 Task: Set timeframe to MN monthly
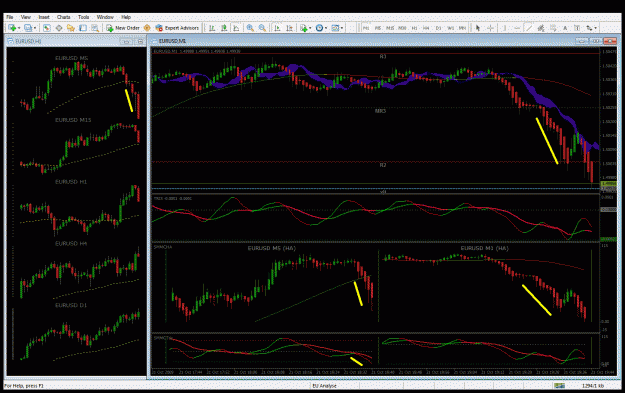[x=462, y=28]
